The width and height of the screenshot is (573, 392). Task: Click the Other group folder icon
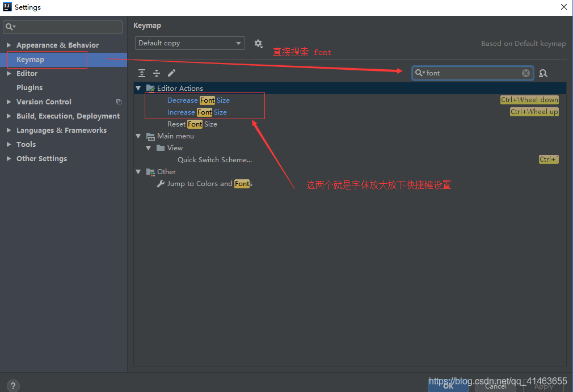pyautogui.click(x=150, y=172)
